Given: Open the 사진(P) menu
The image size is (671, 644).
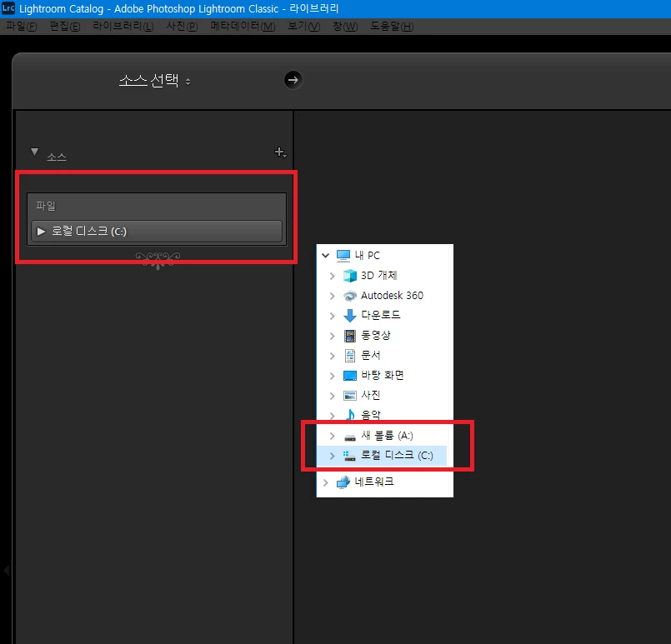Looking at the screenshot, I should (x=182, y=27).
